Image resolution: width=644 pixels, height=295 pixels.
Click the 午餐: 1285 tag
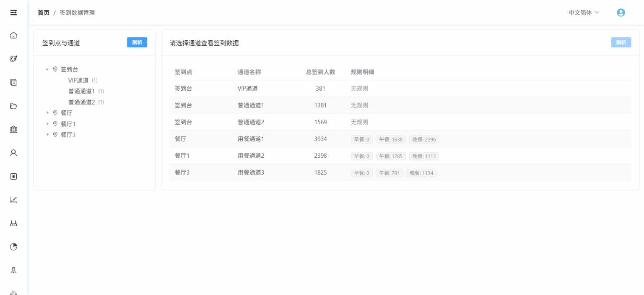[391, 156]
